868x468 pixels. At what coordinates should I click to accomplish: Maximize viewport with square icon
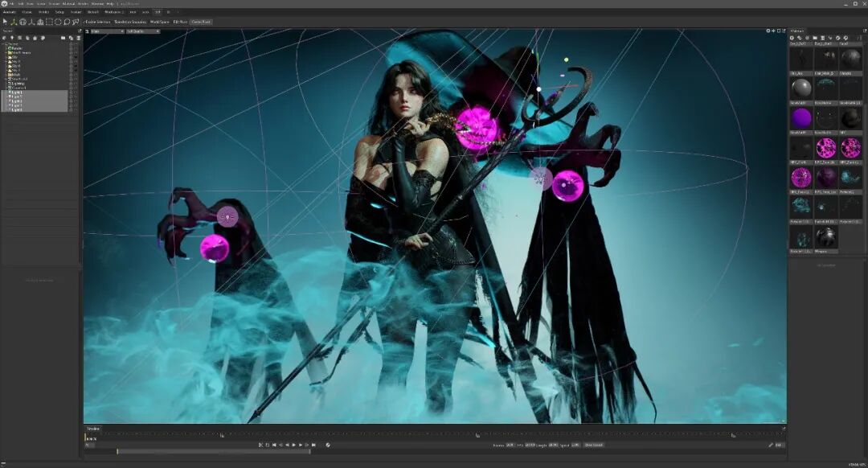coord(779,31)
